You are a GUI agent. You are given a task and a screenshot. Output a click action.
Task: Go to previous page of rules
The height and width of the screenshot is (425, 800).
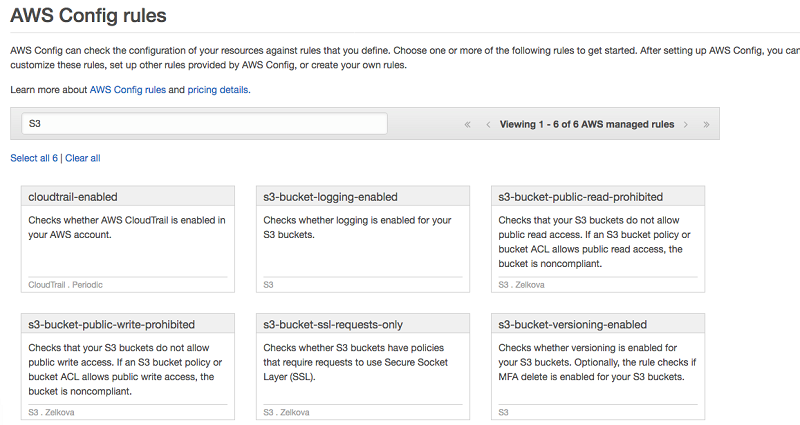pyautogui.click(x=487, y=125)
